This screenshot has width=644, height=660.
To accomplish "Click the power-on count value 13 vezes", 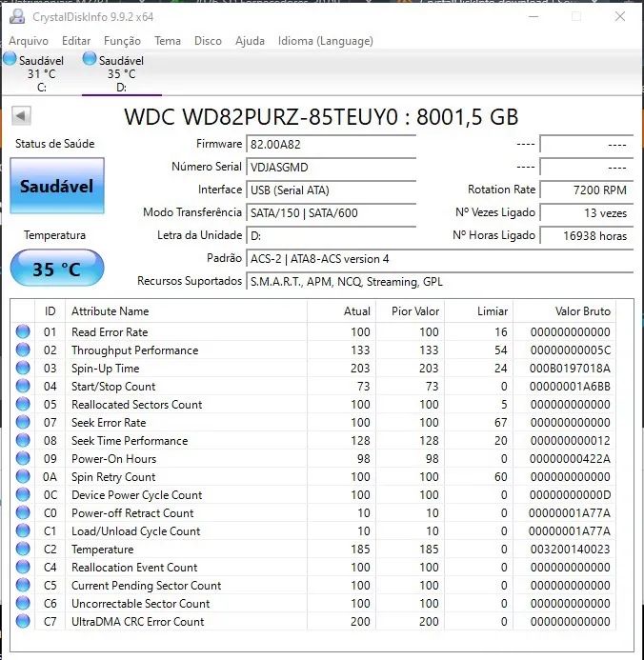I will [x=587, y=212].
